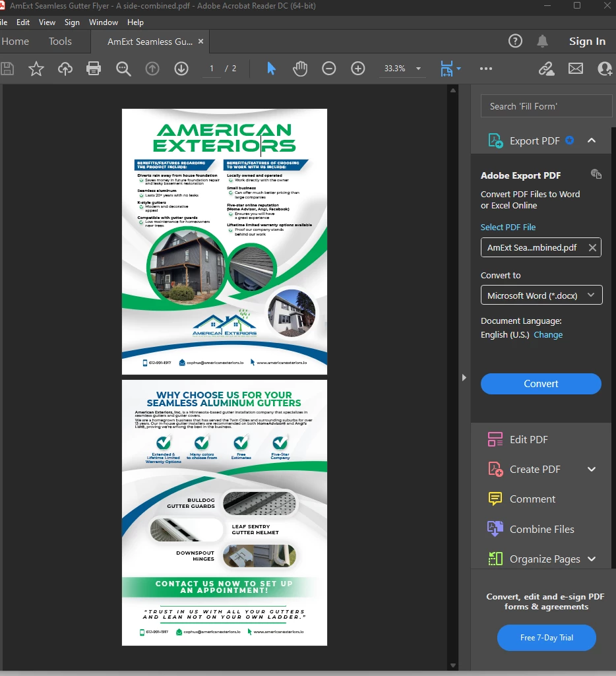This screenshot has height=676, width=616.
Task: Click the Convert button
Action: pos(541,384)
